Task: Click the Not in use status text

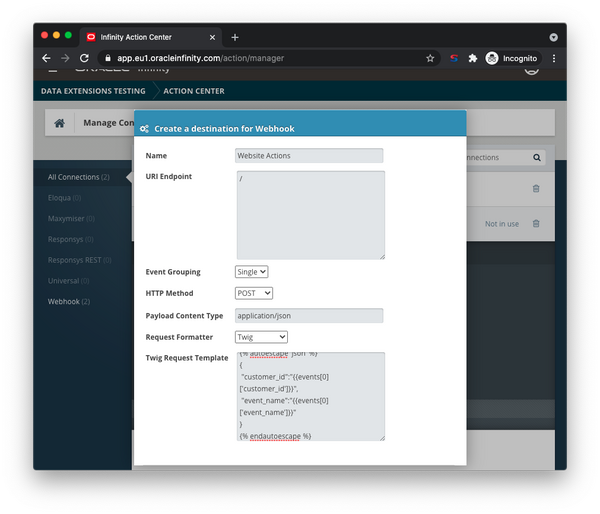Action: [x=502, y=224]
